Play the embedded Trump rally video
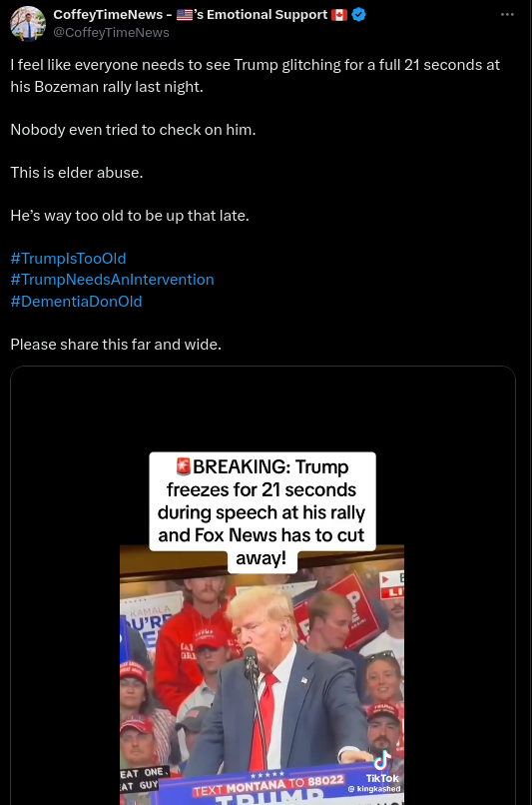 pos(263,672)
